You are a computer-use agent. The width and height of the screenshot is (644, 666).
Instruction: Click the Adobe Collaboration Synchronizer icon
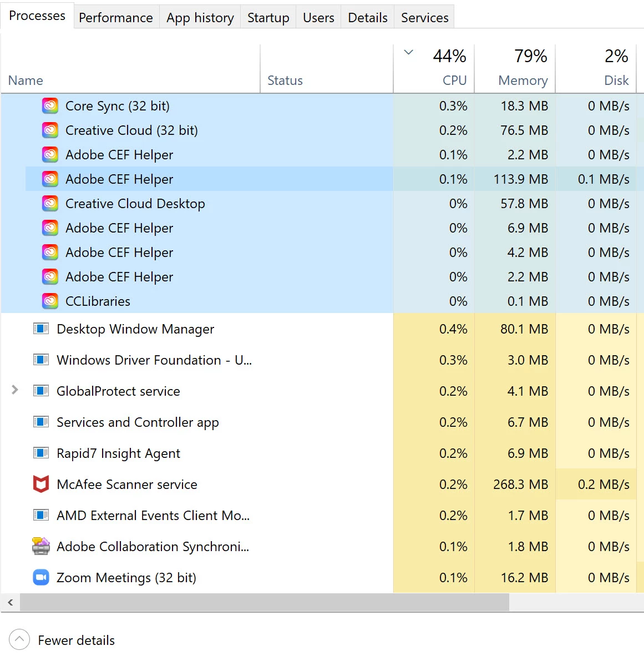pos(41,546)
